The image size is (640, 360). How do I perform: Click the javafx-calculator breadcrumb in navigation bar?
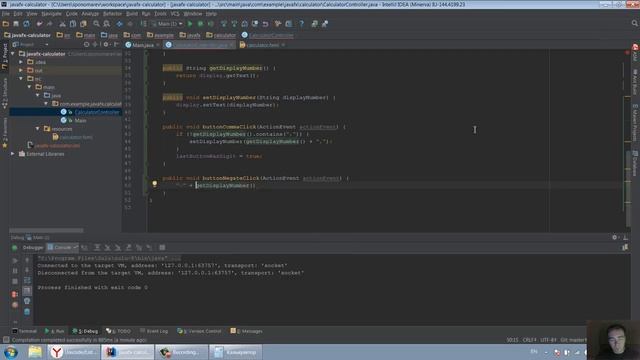pos(27,35)
